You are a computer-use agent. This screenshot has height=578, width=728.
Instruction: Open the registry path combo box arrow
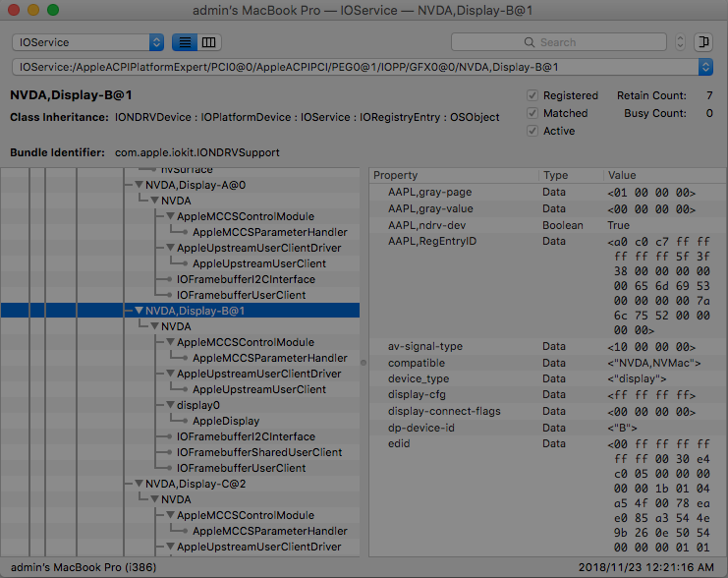pos(705,67)
